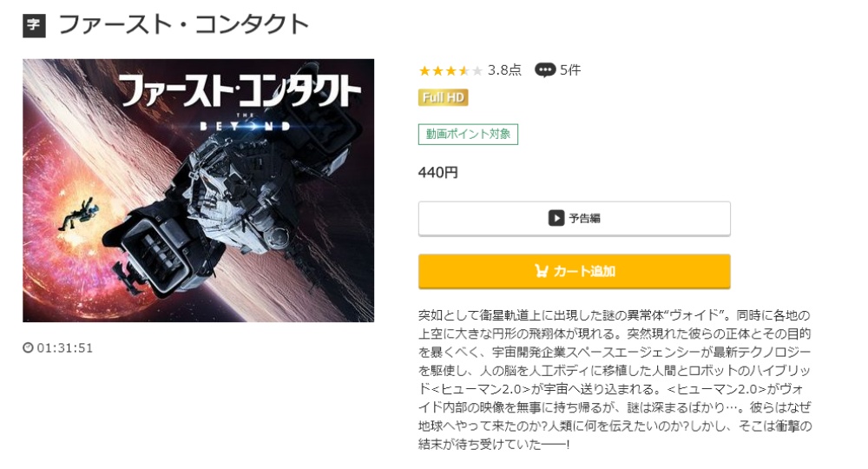Open the ファースト・コンタクト movie poster thumbnail
Image resolution: width=868 pixels, height=469 pixels.
pyautogui.click(x=198, y=190)
